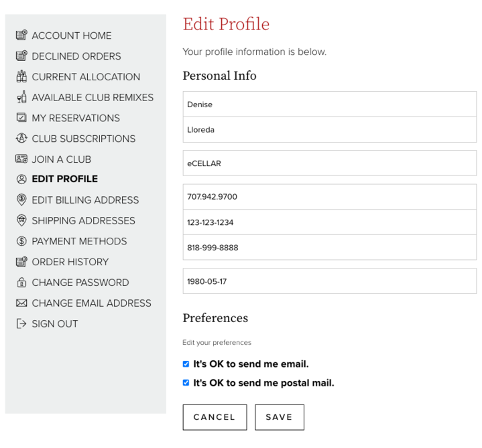
Task: Click the Change Password lock icon
Action: (x=21, y=282)
